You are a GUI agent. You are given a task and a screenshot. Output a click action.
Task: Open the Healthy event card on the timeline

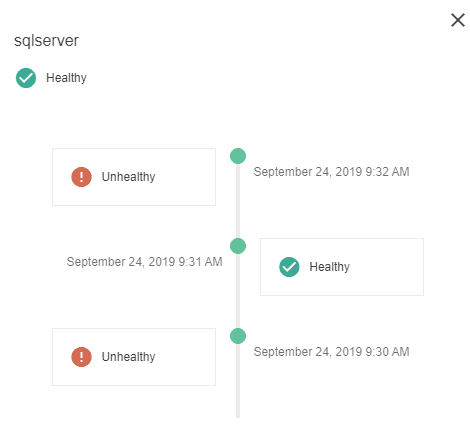(x=342, y=267)
